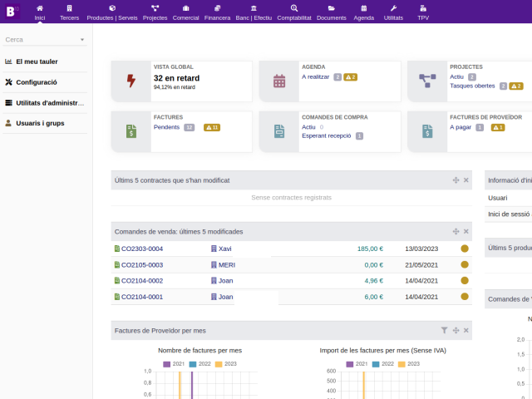The width and height of the screenshot is (532, 399).
Task: Click the Factures widget invoice icon
Action: 131,131
